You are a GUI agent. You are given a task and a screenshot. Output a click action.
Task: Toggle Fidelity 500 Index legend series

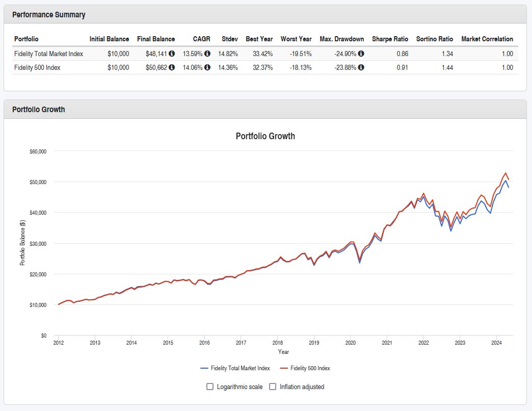305,368
